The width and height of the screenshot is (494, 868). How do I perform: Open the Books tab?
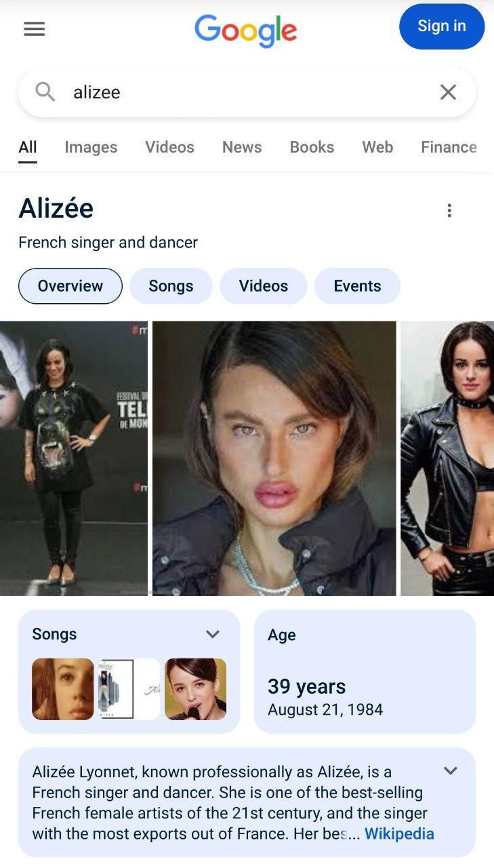[x=312, y=147]
